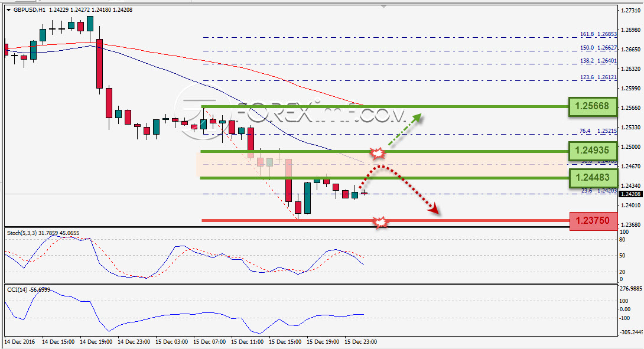This screenshot has height=349, width=644.
Task: Click price axis value 1.25000
Action: [631, 146]
